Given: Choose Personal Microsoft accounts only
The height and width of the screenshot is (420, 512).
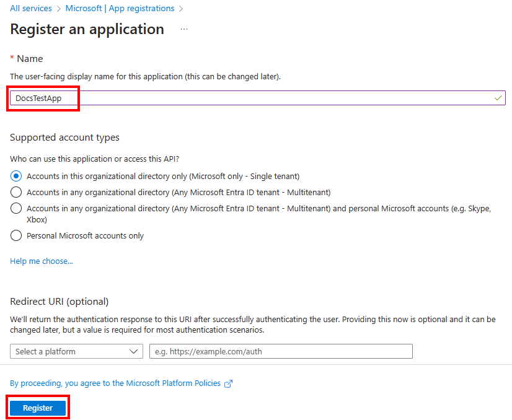Looking at the screenshot, I should [15, 235].
